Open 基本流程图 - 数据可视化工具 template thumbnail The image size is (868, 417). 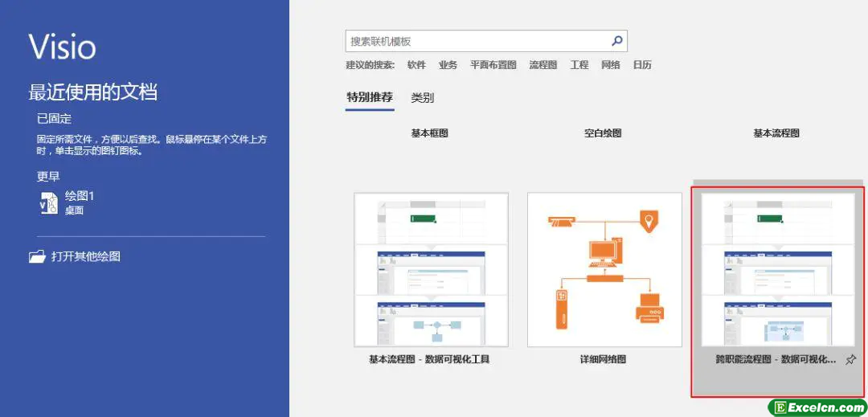431,270
